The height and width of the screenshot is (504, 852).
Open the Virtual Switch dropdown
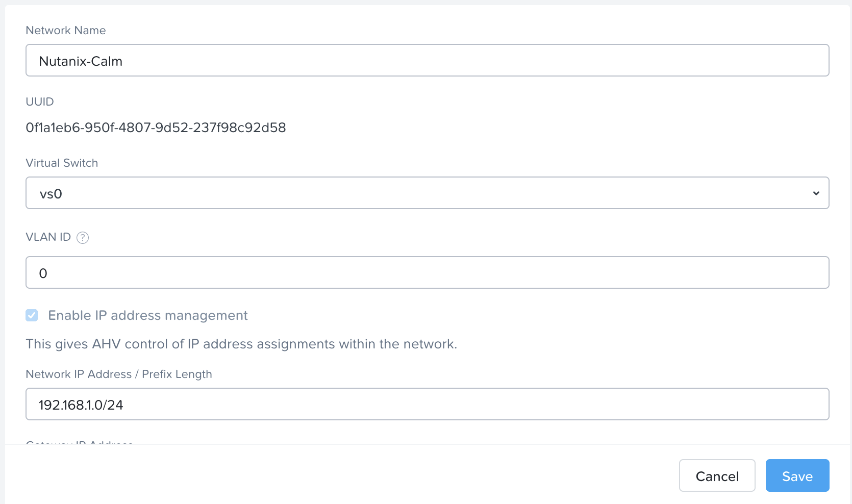[x=427, y=193]
